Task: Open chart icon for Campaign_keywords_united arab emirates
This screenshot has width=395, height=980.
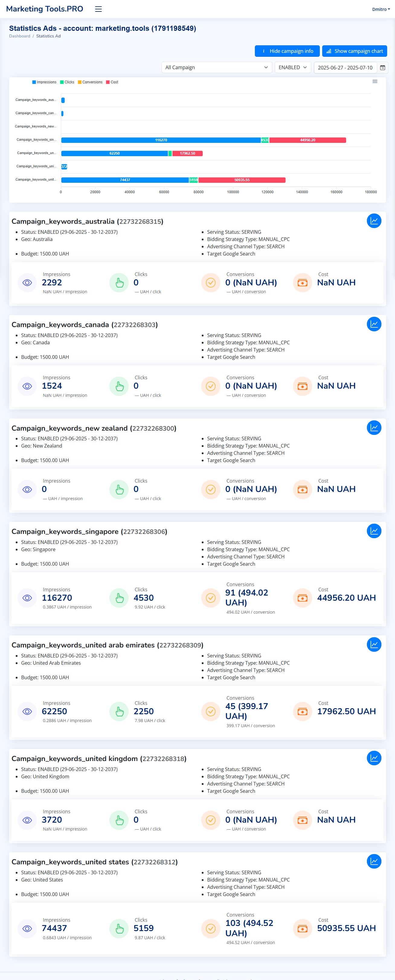Action: [x=374, y=644]
